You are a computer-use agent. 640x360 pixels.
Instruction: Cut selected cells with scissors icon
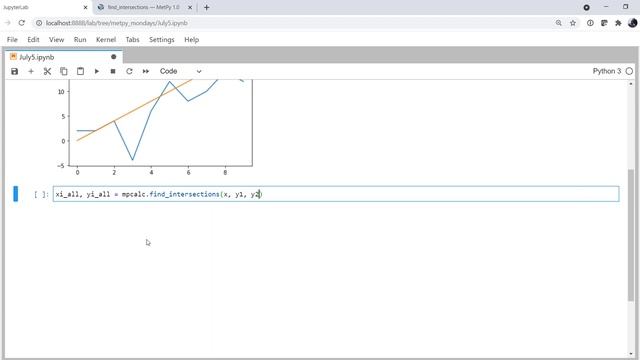pyautogui.click(x=47, y=71)
